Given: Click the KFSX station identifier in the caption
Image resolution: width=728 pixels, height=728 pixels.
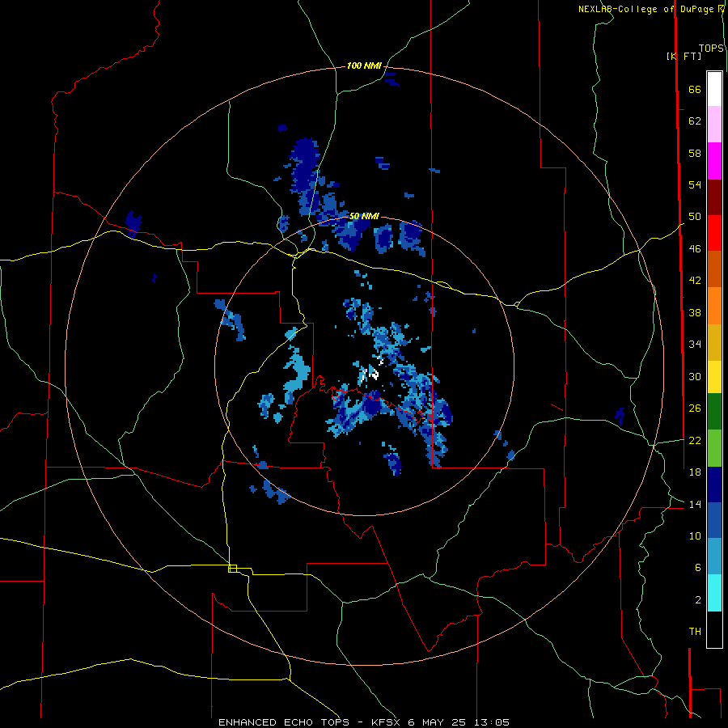Looking at the screenshot, I should (387, 722).
